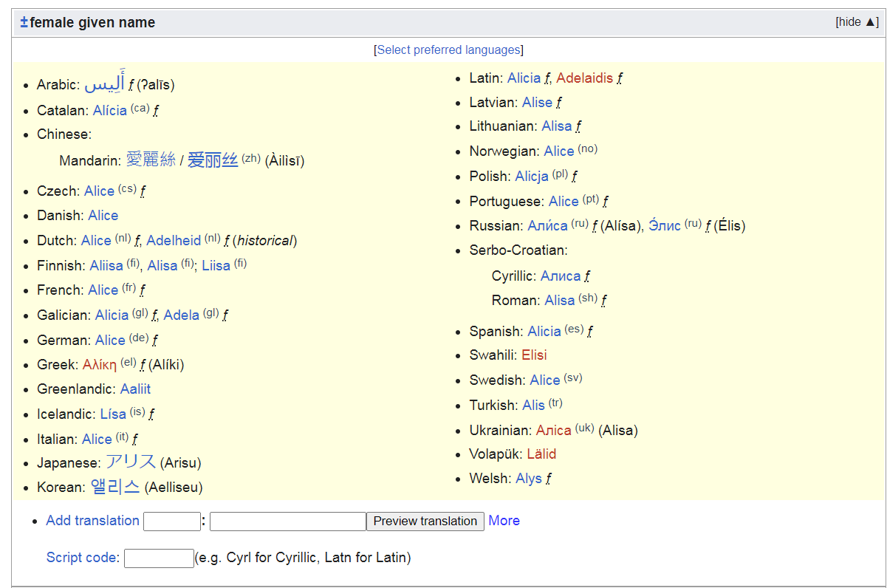Click the ± edit icon before heading

coord(24,22)
